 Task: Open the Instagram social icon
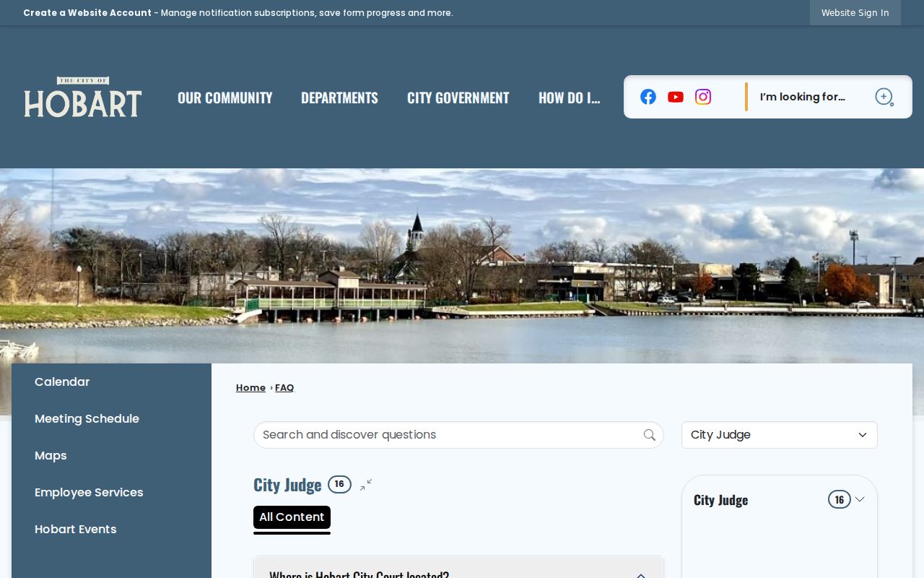click(x=703, y=97)
